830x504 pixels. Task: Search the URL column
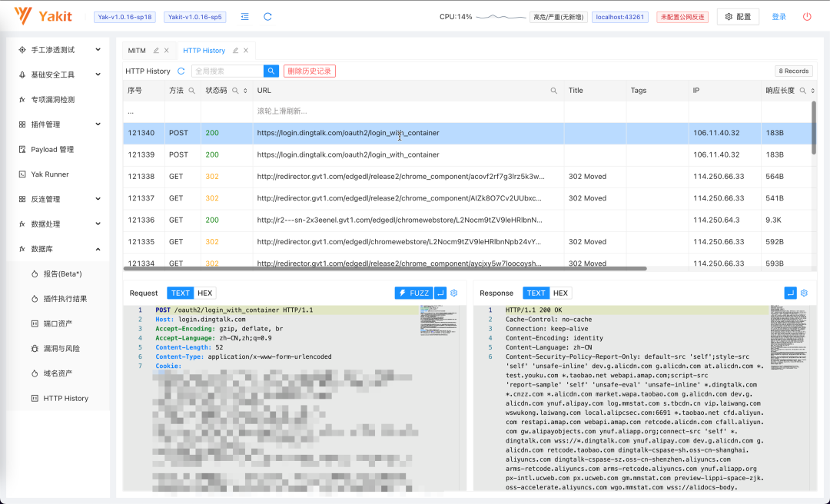coord(553,91)
